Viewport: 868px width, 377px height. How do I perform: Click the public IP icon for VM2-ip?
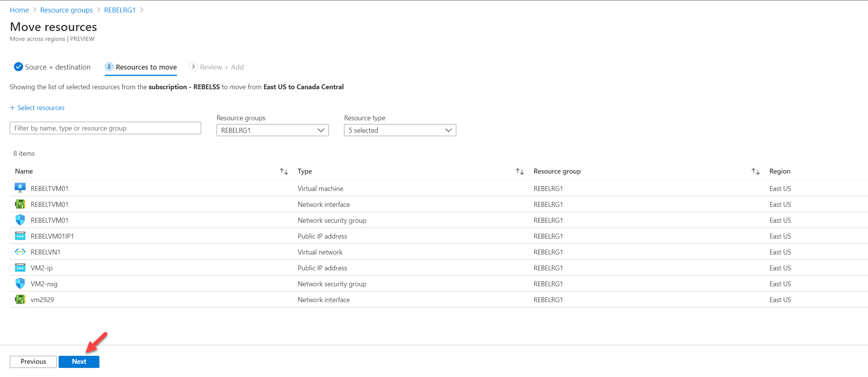[x=20, y=267]
